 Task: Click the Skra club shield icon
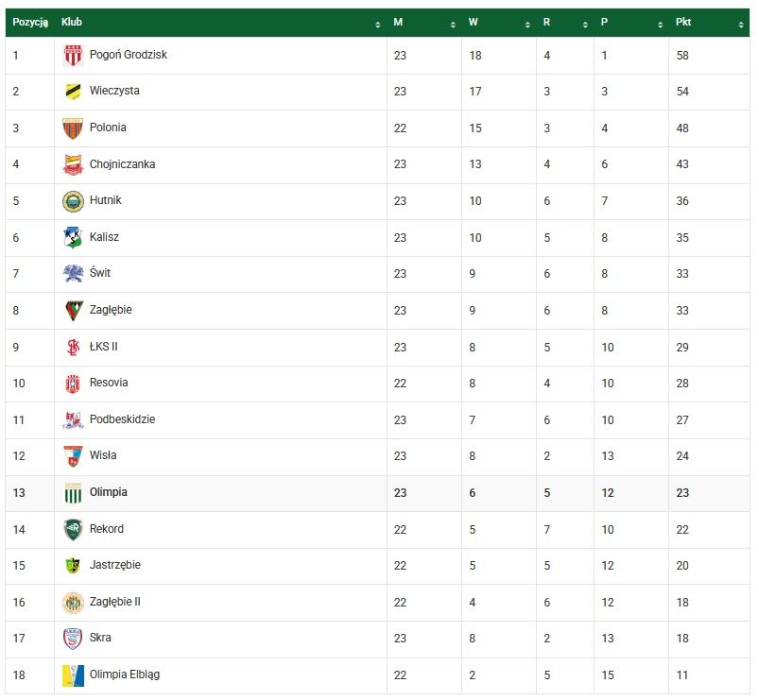click(x=73, y=639)
